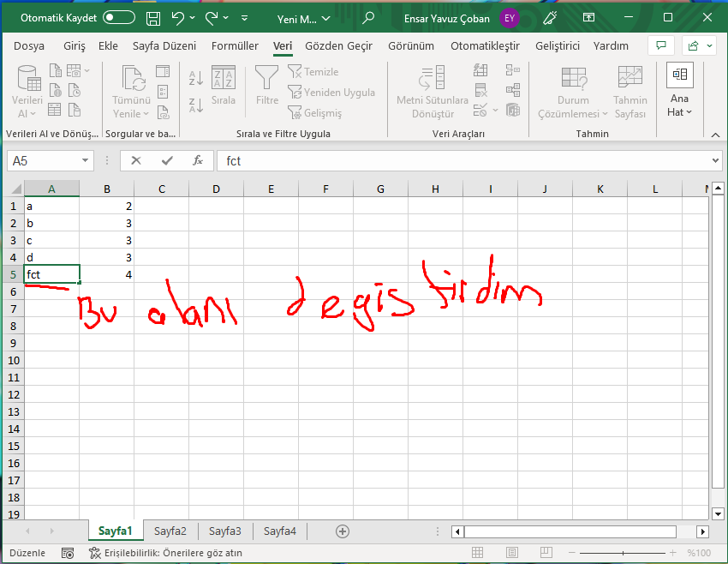Click the Remove Duplicates icon
Screen dimensions: 728x564
480,90
